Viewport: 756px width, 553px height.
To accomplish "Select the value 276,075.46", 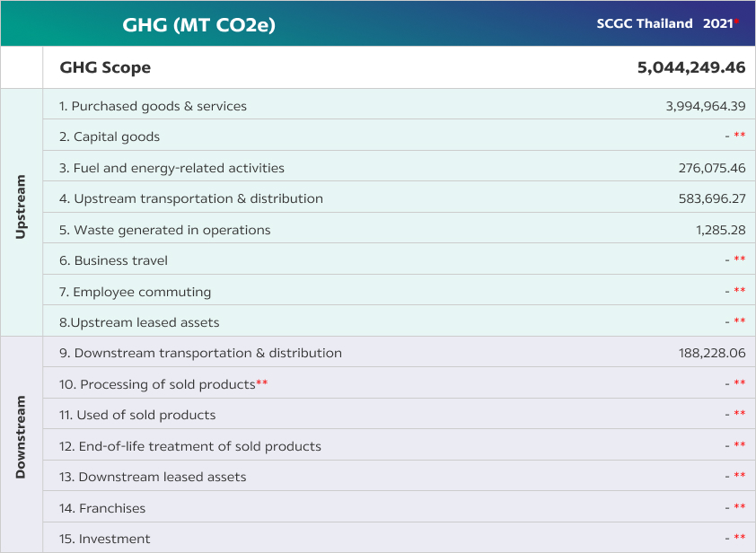I will pos(712,168).
